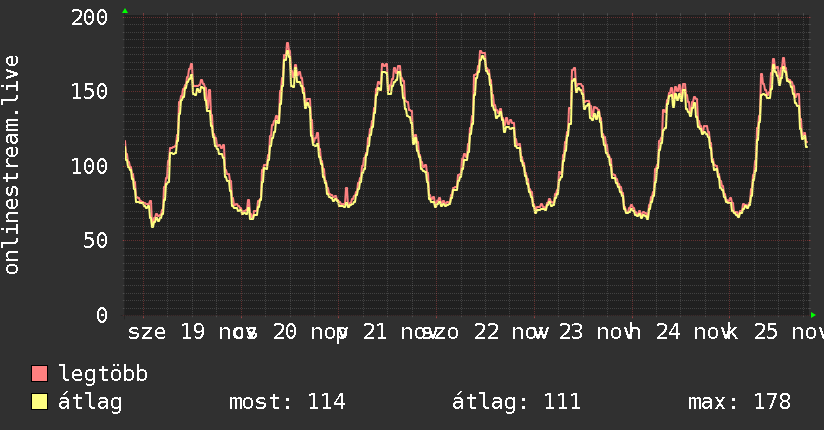Viewport: 824px width, 430px height.
Task: Click the 'átlag: 111' statistic
Action: click(x=516, y=402)
